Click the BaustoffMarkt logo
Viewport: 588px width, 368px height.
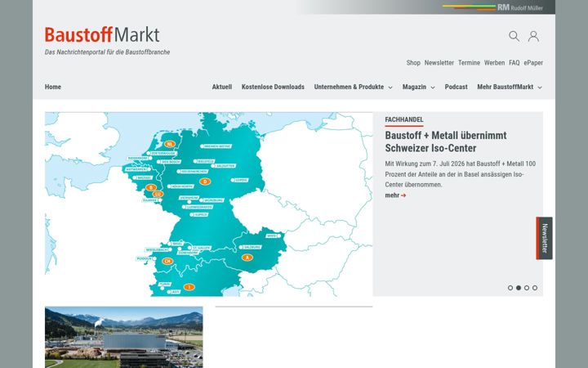[102, 35]
